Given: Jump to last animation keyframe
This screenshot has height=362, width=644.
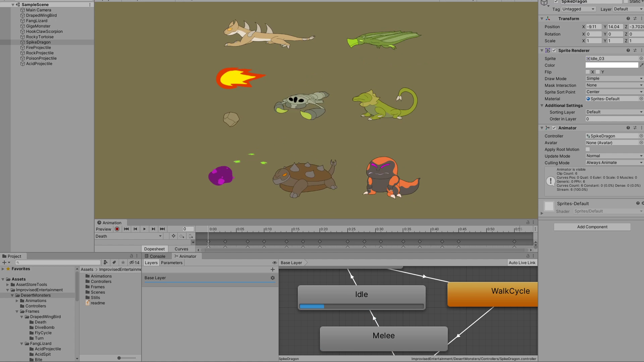Looking at the screenshot, I should tap(162, 229).
